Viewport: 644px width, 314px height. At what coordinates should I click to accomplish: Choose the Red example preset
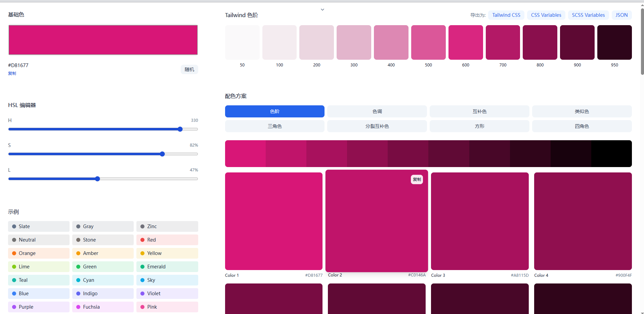pos(167,240)
